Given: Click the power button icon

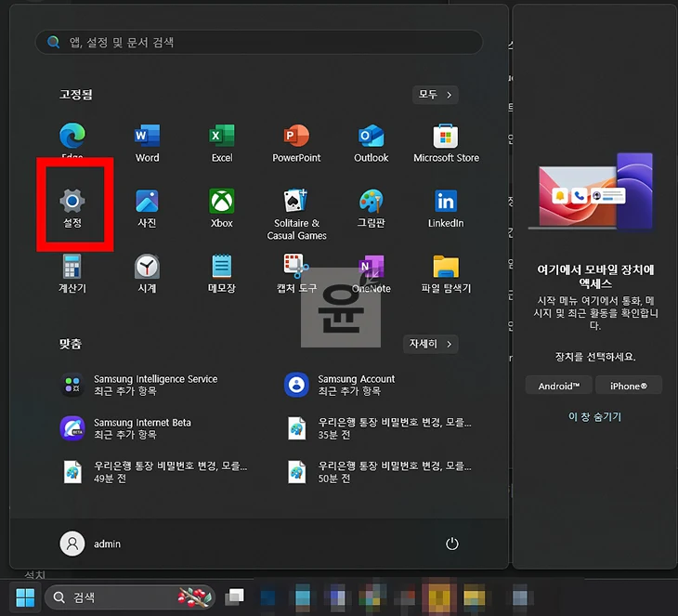Looking at the screenshot, I should 452,544.
